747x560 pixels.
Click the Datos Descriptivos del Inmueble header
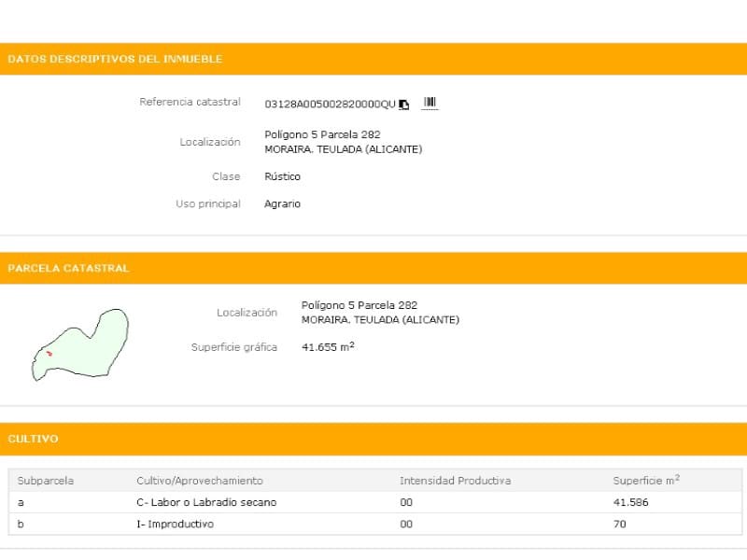115,59
